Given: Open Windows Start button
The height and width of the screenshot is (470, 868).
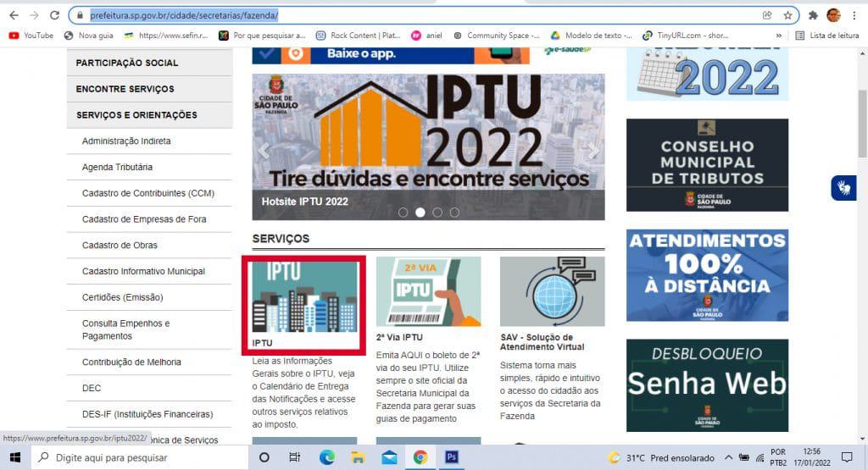Looking at the screenshot, I should (15, 457).
